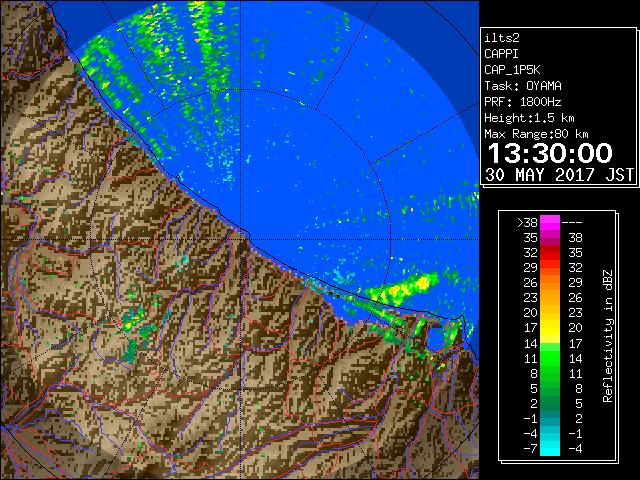This screenshot has width=640, height=480.
Task: Click the '-7' legend value
Action: (530, 449)
